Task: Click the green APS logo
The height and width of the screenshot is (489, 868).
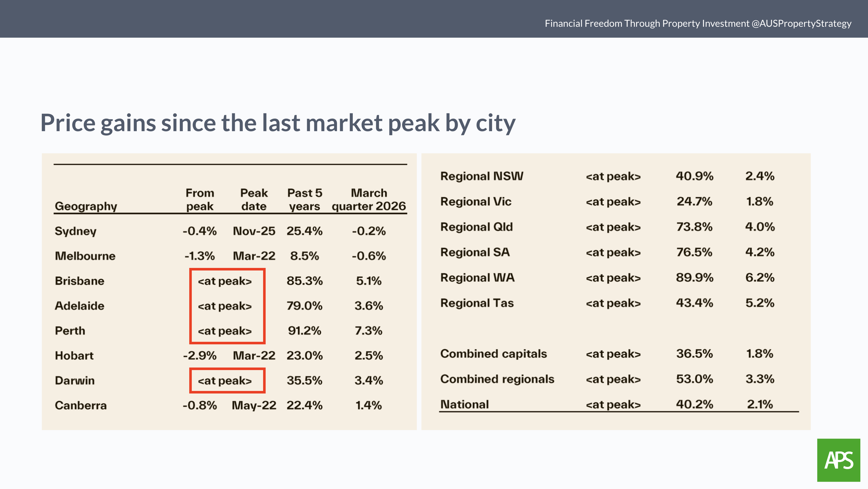Action: 838,460
